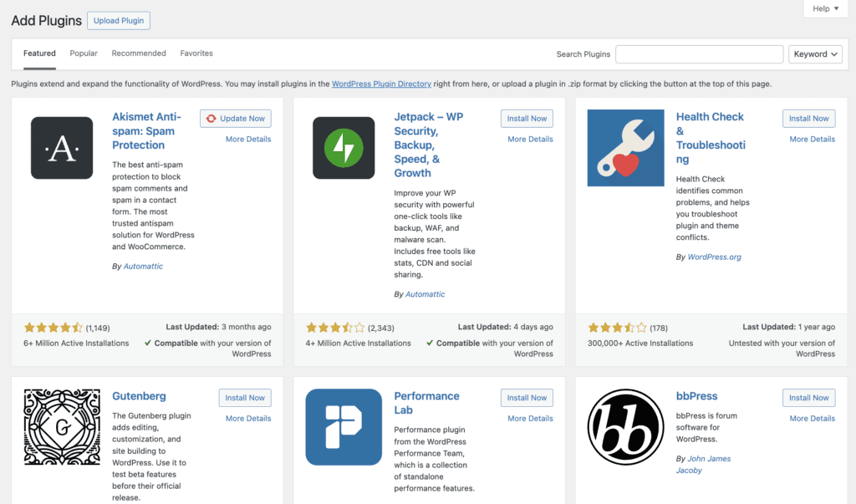Switch to the Favorites tab
856x504 pixels.
196,53
